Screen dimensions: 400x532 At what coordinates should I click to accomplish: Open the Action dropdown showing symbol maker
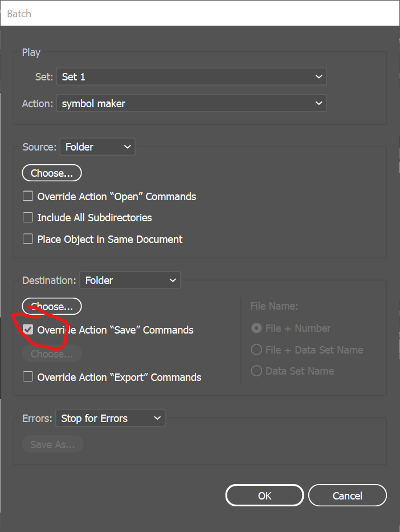(x=191, y=103)
